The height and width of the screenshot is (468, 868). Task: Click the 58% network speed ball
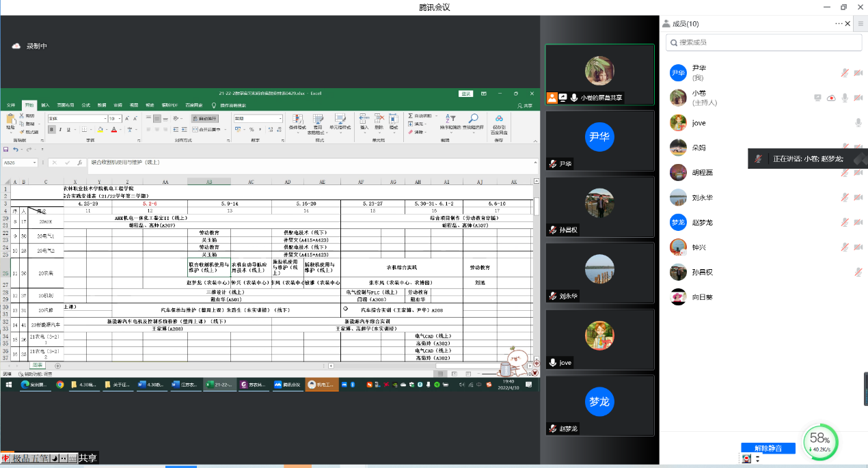tap(819, 441)
